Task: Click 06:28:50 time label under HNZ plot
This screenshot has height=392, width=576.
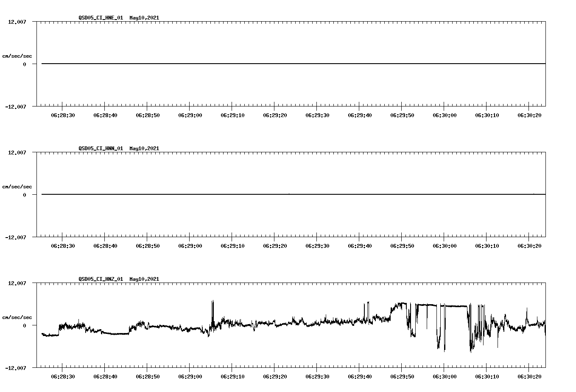Action: pos(148,376)
